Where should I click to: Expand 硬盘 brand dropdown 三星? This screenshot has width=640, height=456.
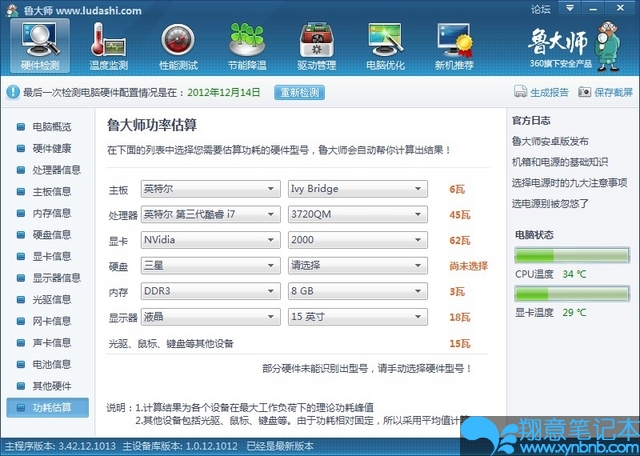(x=211, y=266)
